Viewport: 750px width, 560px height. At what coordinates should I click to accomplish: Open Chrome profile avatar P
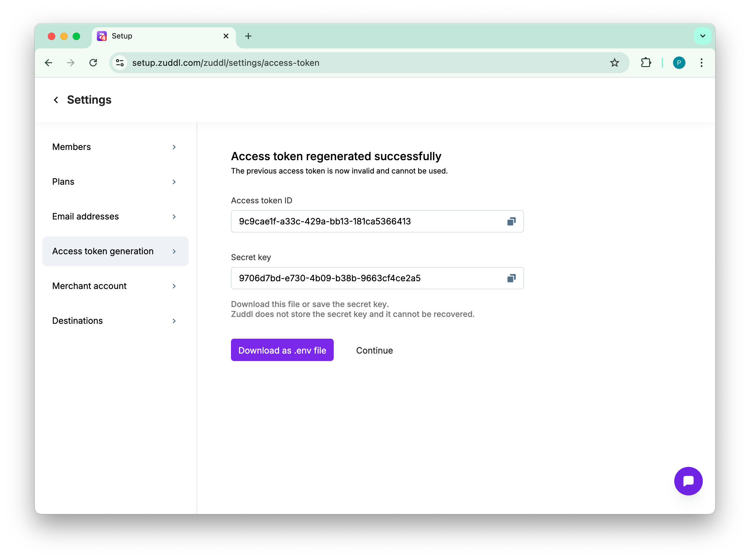coord(679,63)
